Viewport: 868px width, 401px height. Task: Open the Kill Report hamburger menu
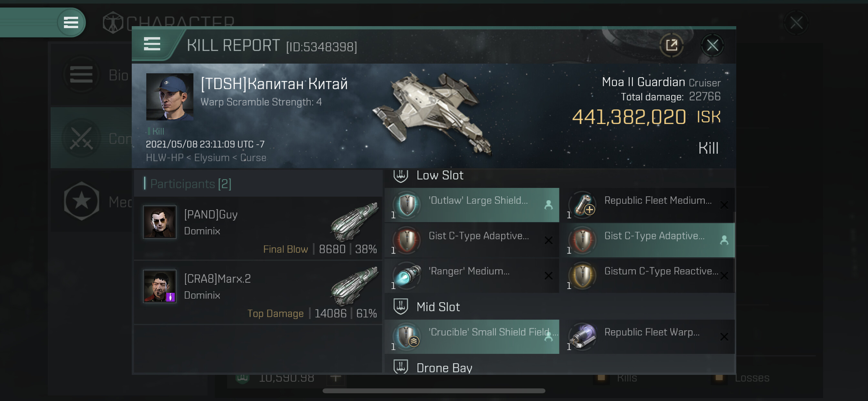pyautogui.click(x=152, y=44)
